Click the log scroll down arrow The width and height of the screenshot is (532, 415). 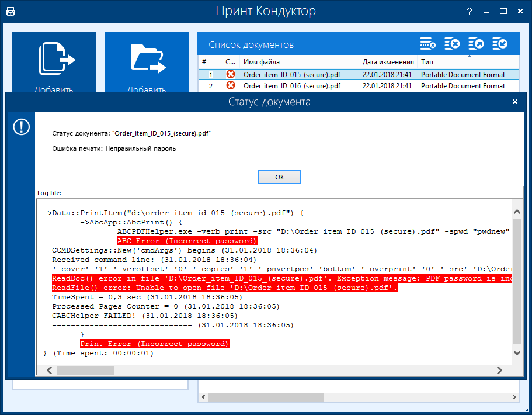tap(517, 352)
